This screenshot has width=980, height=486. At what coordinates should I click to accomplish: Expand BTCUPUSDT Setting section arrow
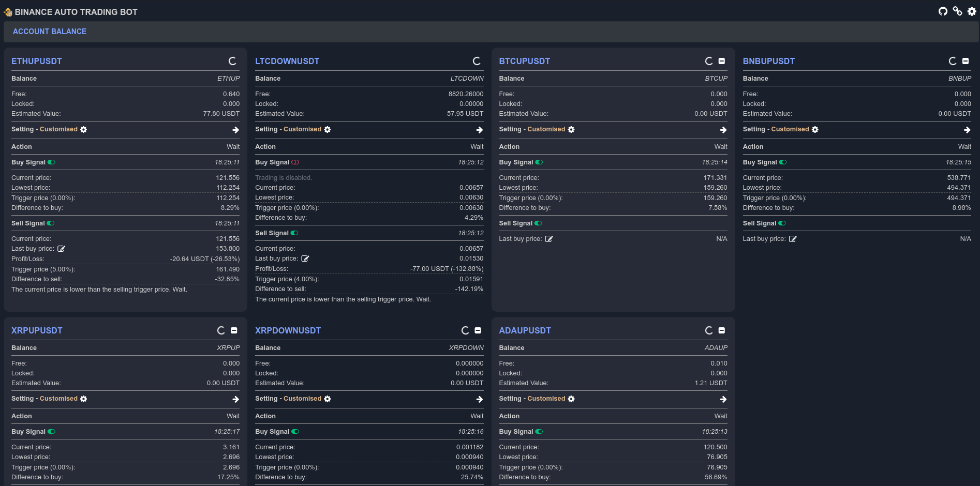click(723, 130)
